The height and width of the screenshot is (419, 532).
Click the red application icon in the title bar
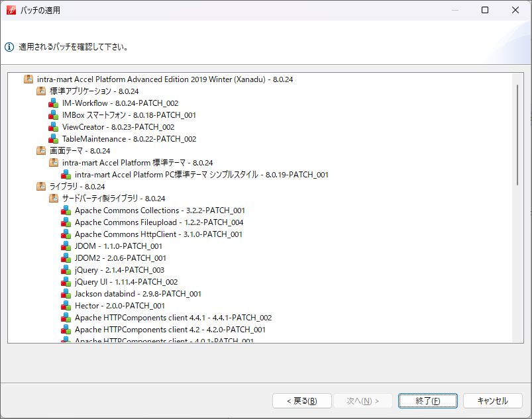[x=11, y=10]
